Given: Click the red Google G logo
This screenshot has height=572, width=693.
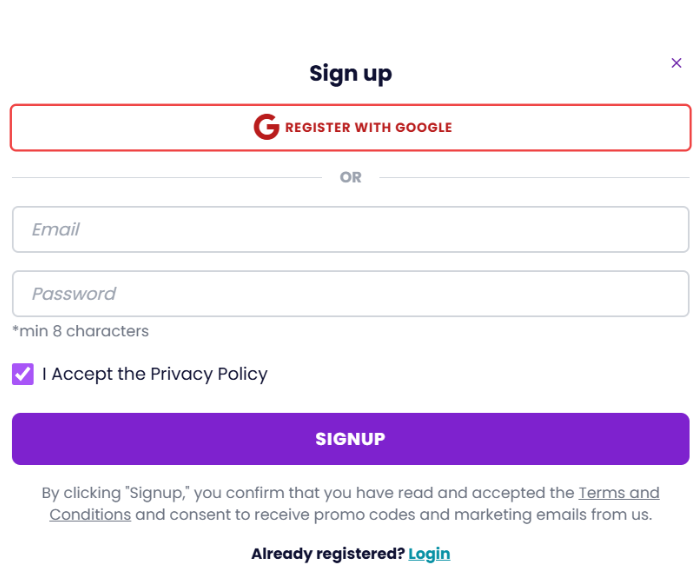Looking at the screenshot, I should (x=266, y=127).
